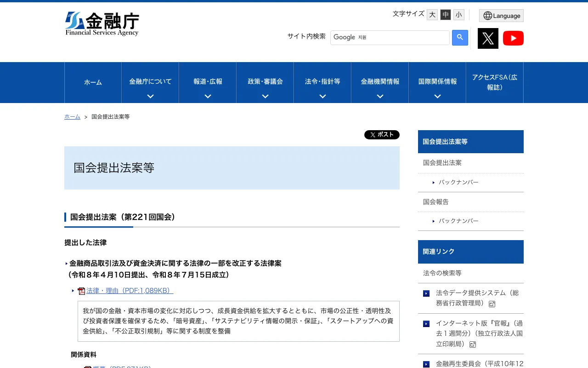This screenshot has height=368, width=588.
Task: Expand the 国際関係情報 menu
Action: (437, 83)
